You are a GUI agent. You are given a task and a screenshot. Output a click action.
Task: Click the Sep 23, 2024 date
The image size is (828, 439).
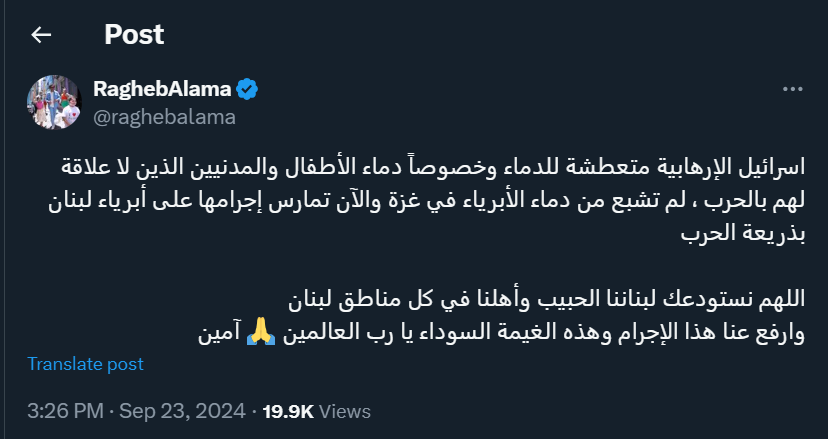182,411
